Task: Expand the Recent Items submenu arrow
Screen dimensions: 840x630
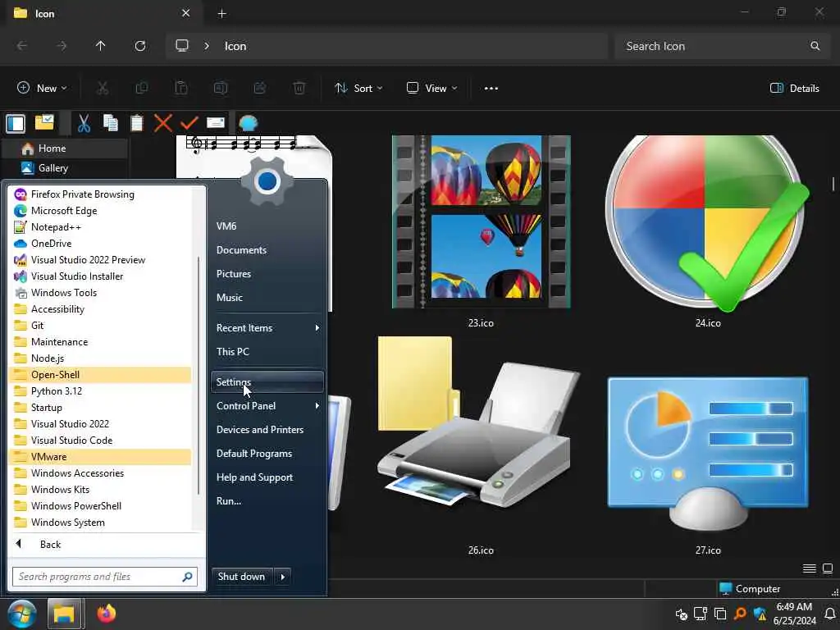Action: click(317, 328)
